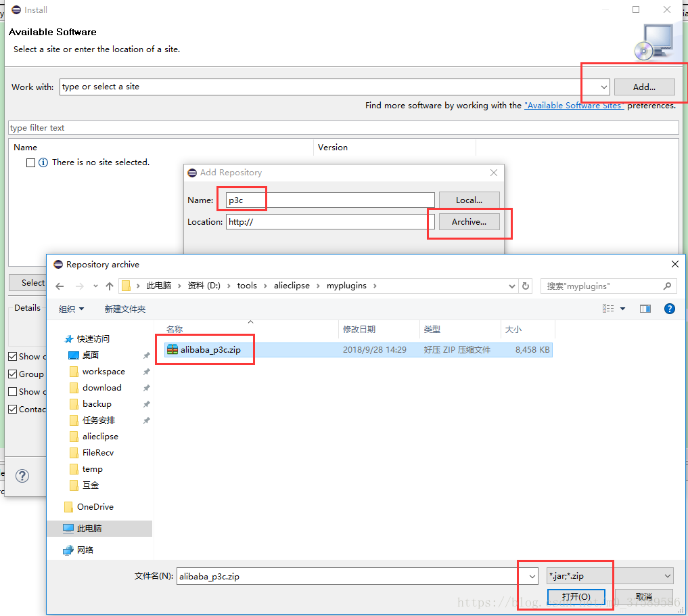Sort by the 修改日期 column header
The image size is (688, 616).
pos(359,330)
